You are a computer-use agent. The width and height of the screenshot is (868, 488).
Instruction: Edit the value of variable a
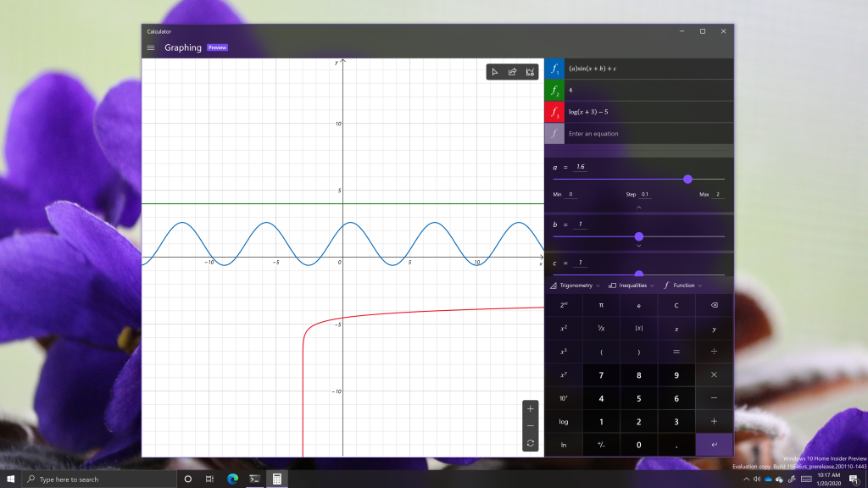(x=580, y=167)
